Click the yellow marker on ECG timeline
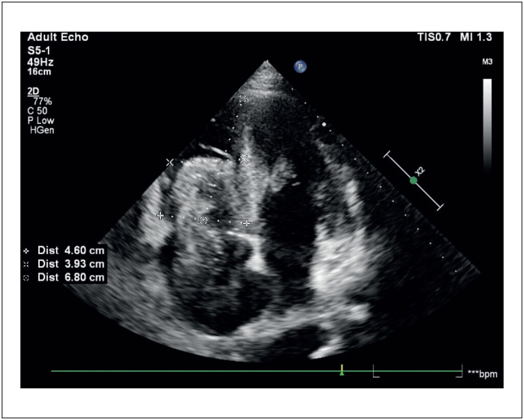 (x=342, y=369)
